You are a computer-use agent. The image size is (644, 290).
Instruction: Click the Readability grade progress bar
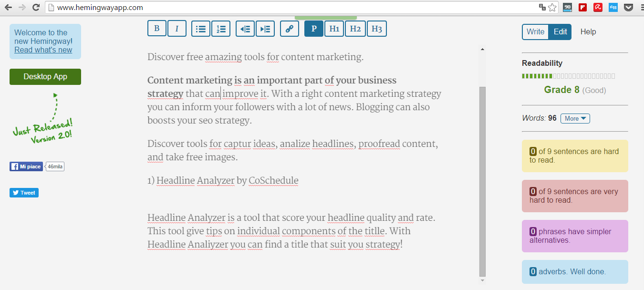(x=568, y=76)
